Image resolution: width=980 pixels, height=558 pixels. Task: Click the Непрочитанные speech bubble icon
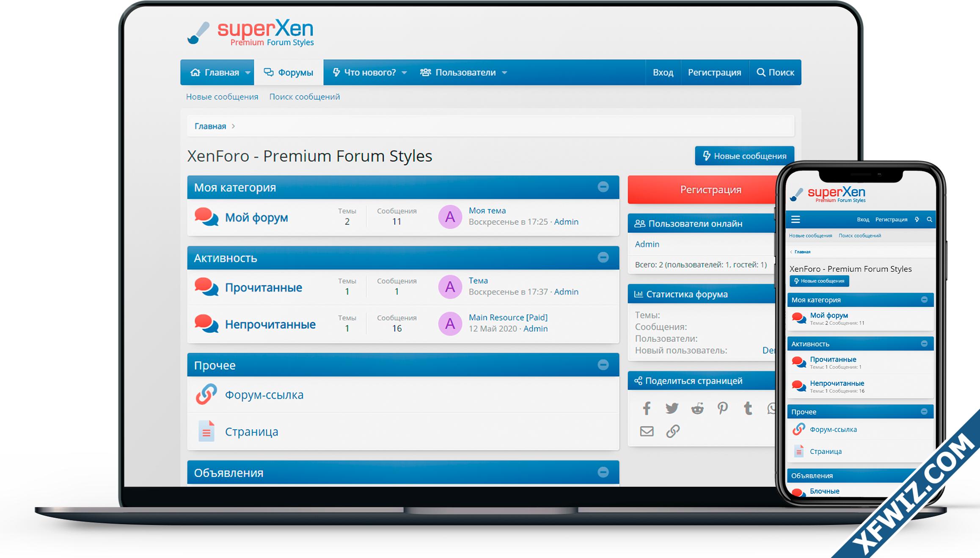coord(206,324)
